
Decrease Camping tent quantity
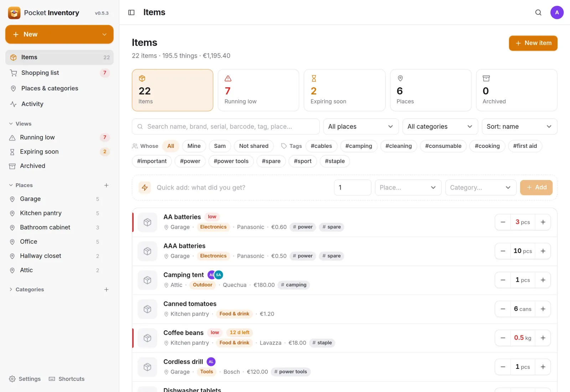[503, 280]
